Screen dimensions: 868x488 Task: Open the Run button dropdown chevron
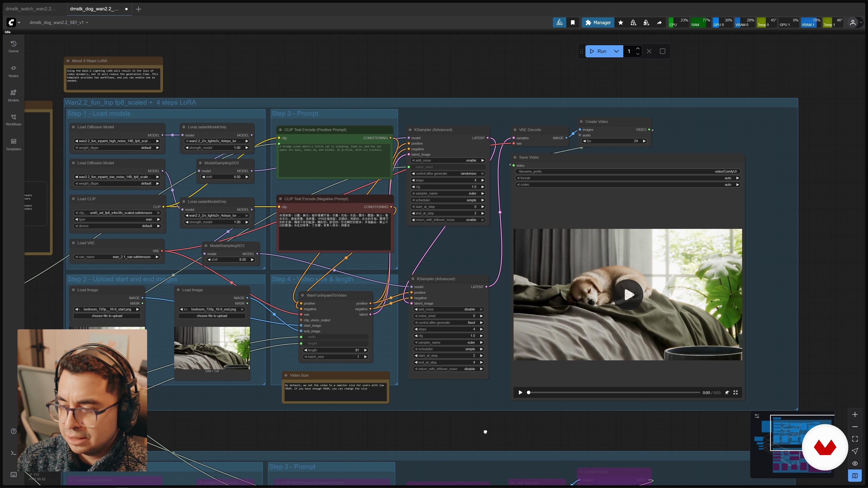tap(616, 51)
